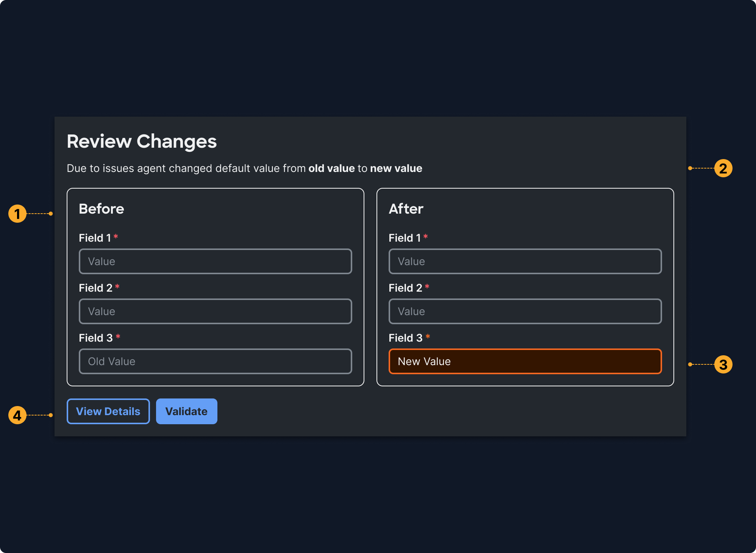756x553 pixels.
Task: Click the After panel heading
Action: 406,209
